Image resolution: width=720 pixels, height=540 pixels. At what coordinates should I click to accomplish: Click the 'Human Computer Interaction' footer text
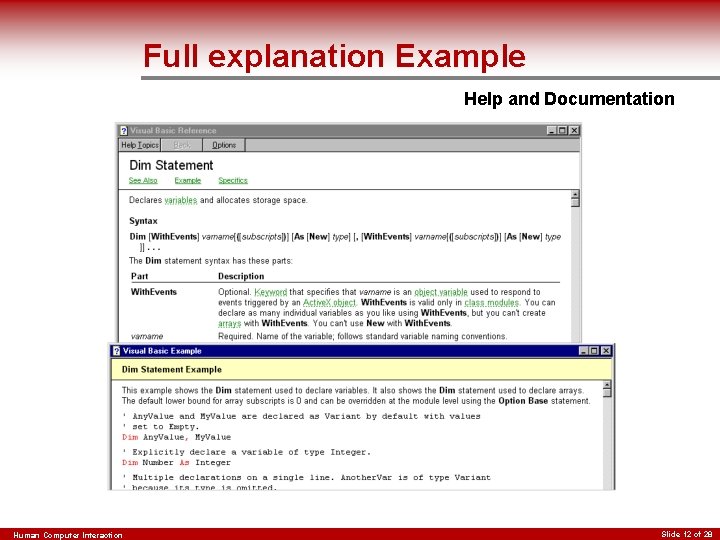pos(68,535)
